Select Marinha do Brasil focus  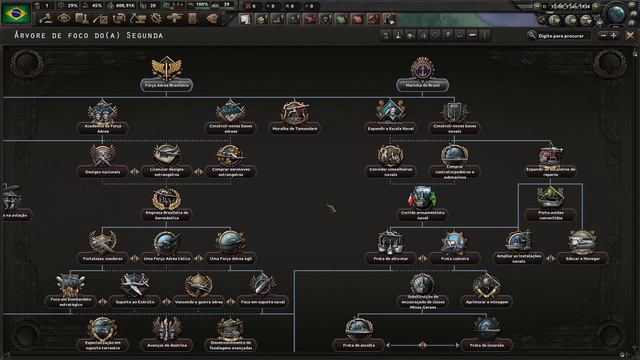[x=422, y=74]
